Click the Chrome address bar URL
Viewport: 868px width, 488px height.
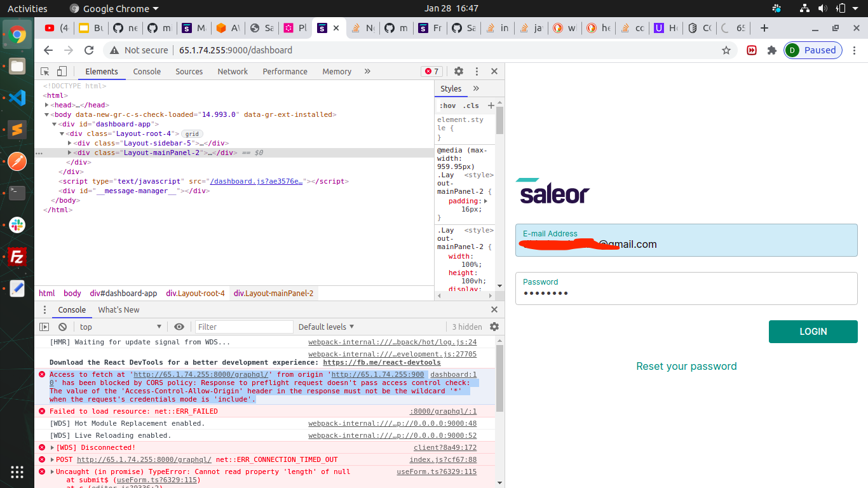tap(236, 50)
